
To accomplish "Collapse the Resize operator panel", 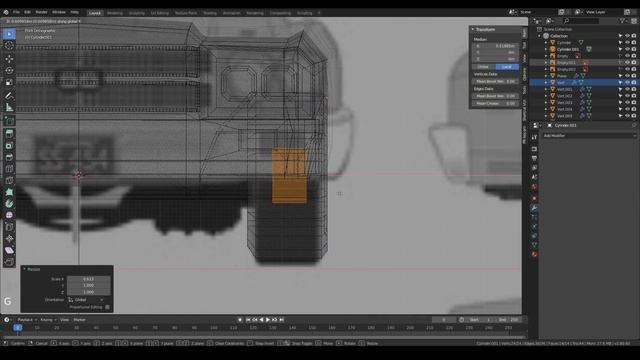I will pos(24,269).
